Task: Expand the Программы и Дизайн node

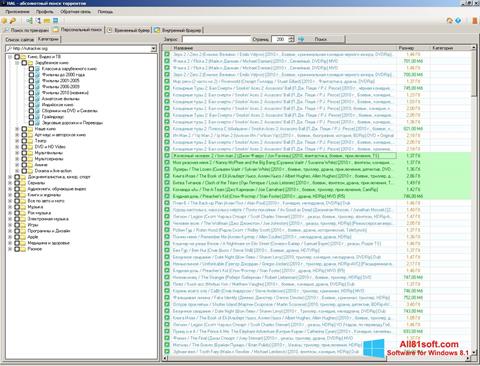Action: click(x=10, y=231)
